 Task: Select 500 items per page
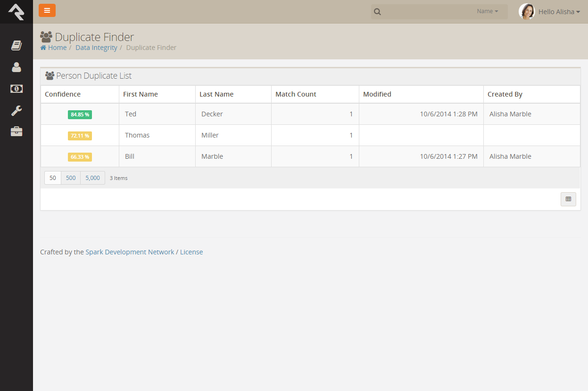click(x=71, y=178)
